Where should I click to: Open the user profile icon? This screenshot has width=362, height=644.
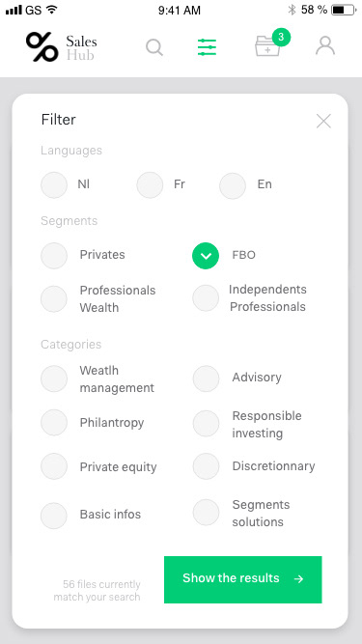point(325,45)
